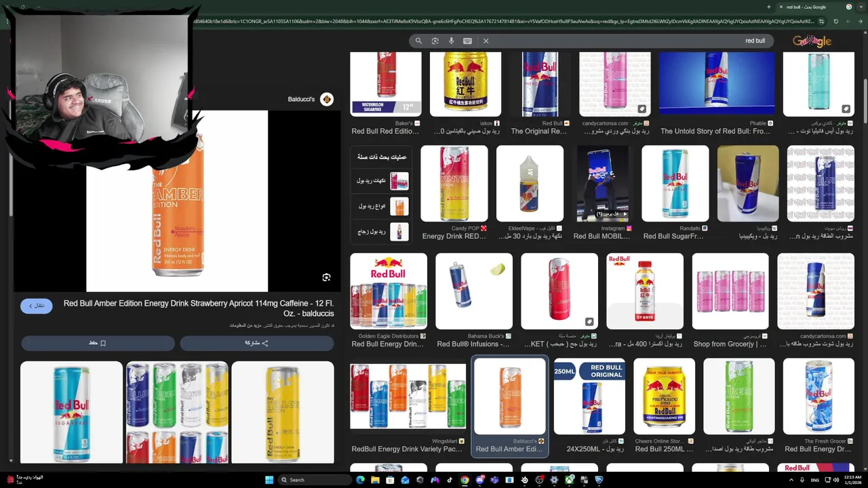
Task: Open the candycartonsa.com pink can result in the top row
Action: click(614, 94)
